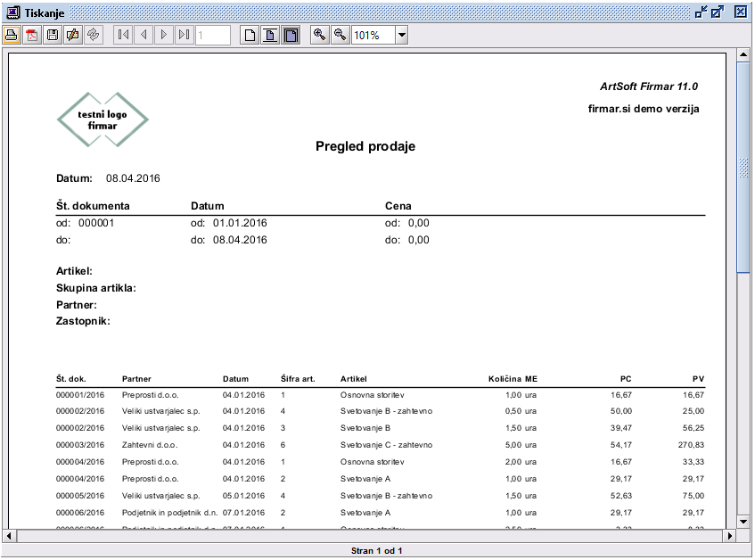
Task: Click the 'PC' column header
Action: [626, 379]
